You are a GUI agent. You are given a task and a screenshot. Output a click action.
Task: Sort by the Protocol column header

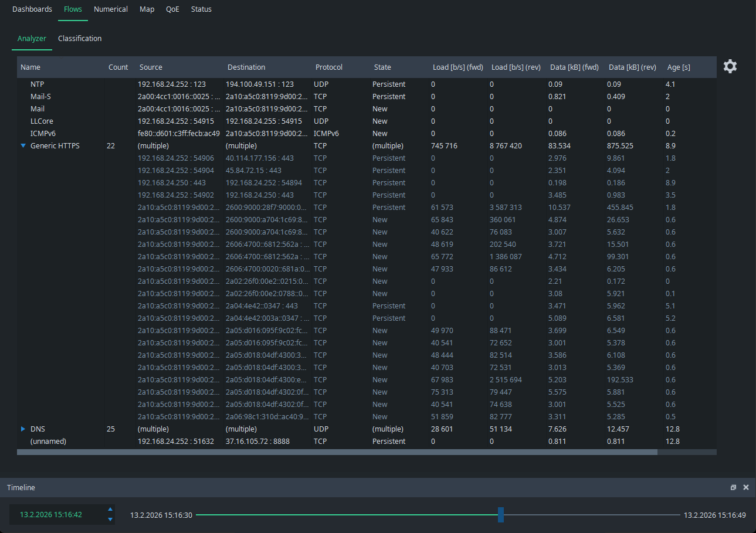click(x=328, y=67)
